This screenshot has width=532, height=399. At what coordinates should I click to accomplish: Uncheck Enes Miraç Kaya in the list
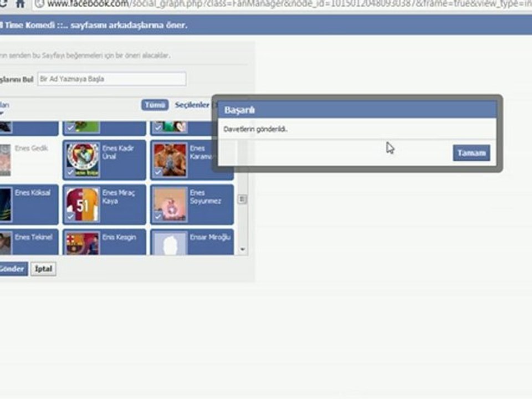pos(105,204)
